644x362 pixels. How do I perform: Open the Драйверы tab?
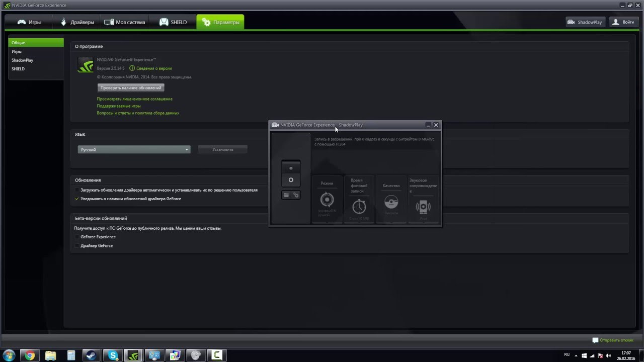click(x=77, y=22)
